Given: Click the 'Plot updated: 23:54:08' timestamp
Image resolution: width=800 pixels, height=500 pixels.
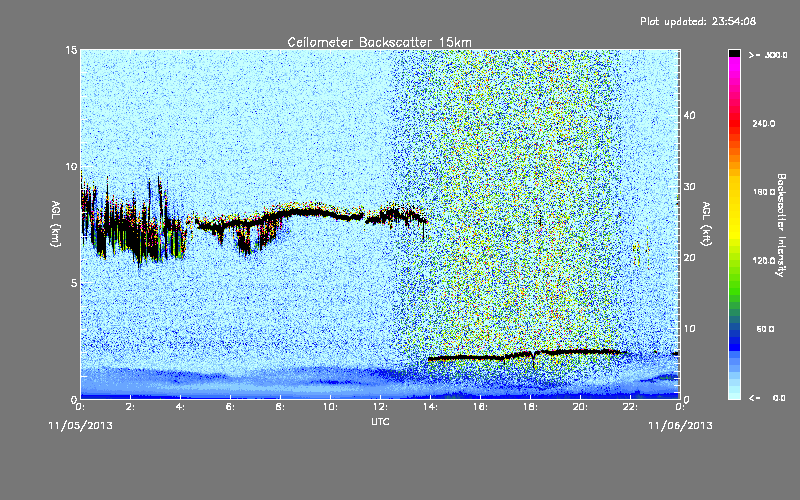Looking at the screenshot, I should pos(698,21).
